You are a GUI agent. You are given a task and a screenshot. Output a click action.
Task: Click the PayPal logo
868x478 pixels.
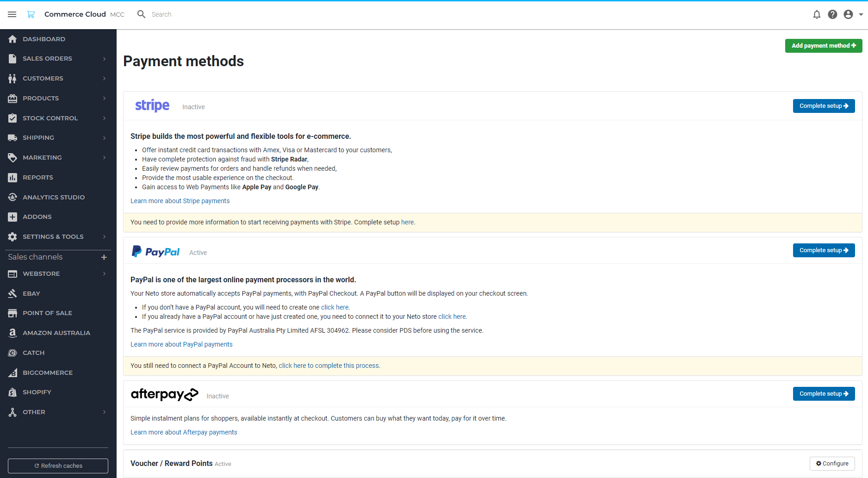pos(155,251)
